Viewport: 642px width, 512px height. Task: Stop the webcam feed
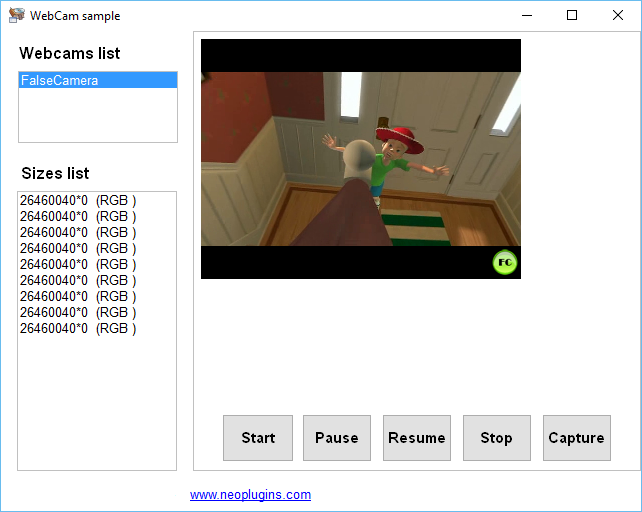[497, 438]
